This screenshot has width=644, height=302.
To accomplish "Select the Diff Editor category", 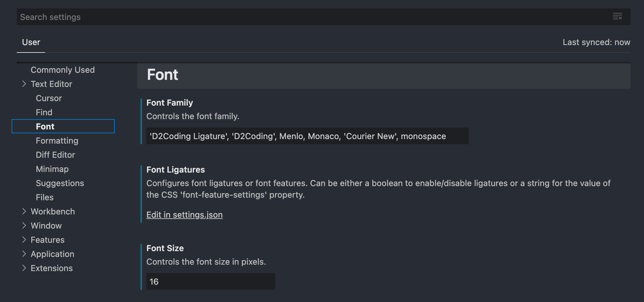I will [x=55, y=155].
